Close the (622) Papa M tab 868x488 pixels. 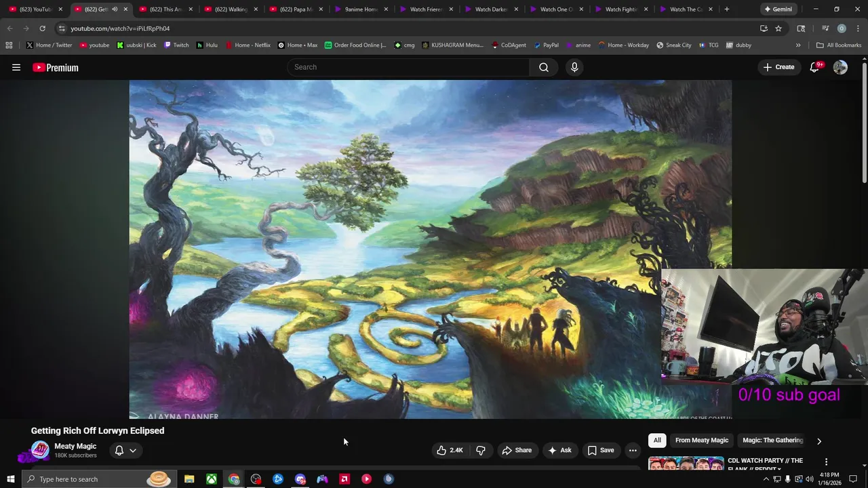click(x=321, y=9)
